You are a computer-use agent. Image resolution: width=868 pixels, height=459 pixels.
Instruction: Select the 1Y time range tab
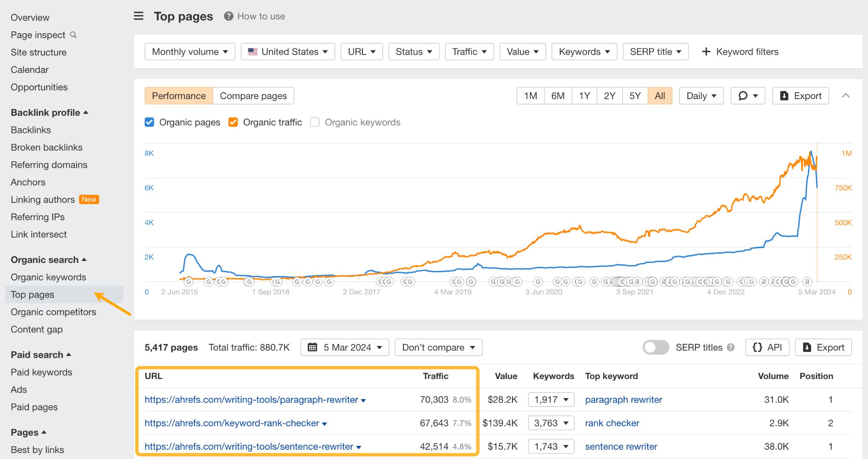coord(584,96)
